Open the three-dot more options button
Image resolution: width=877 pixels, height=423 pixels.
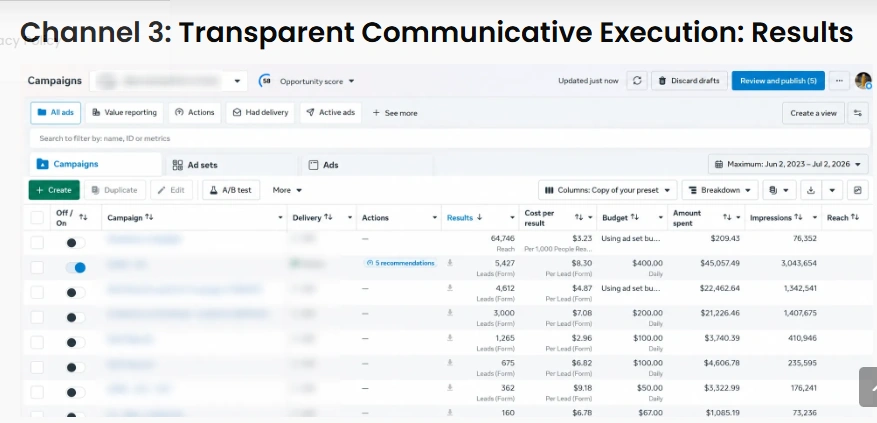click(x=839, y=81)
